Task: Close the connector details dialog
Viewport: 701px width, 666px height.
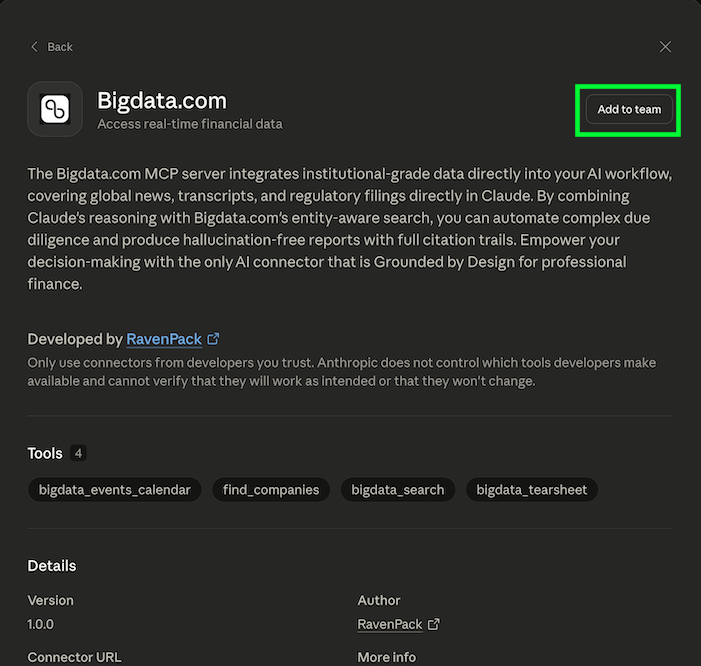Action: (x=665, y=46)
